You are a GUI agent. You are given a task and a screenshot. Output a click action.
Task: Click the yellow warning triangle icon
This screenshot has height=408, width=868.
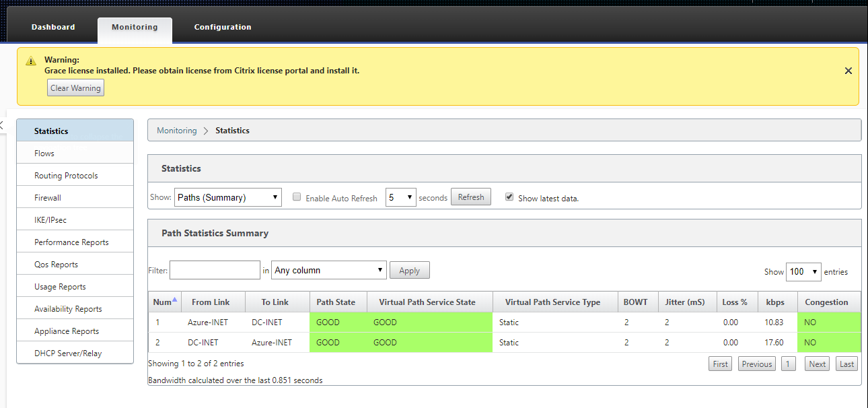coord(31,61)
